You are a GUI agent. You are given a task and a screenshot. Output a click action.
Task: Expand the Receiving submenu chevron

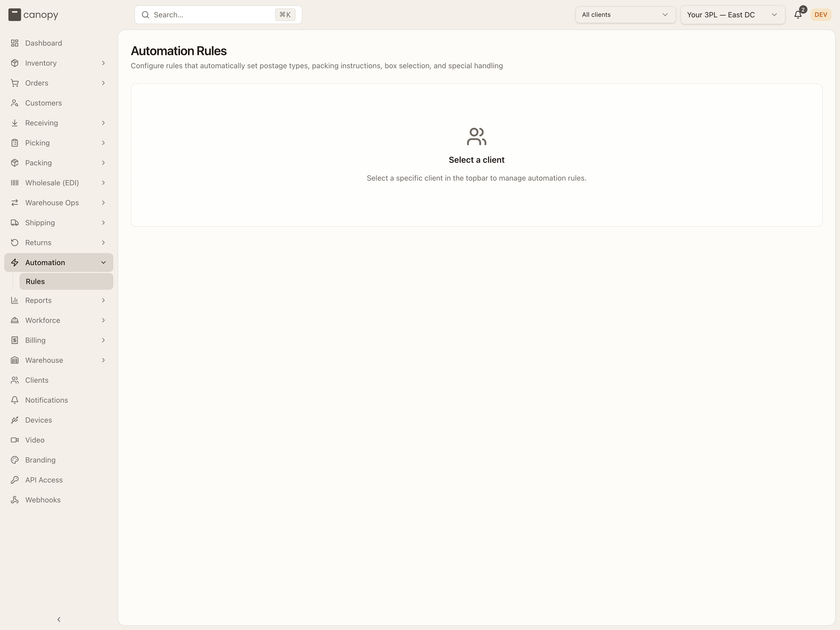coord(103,123)
